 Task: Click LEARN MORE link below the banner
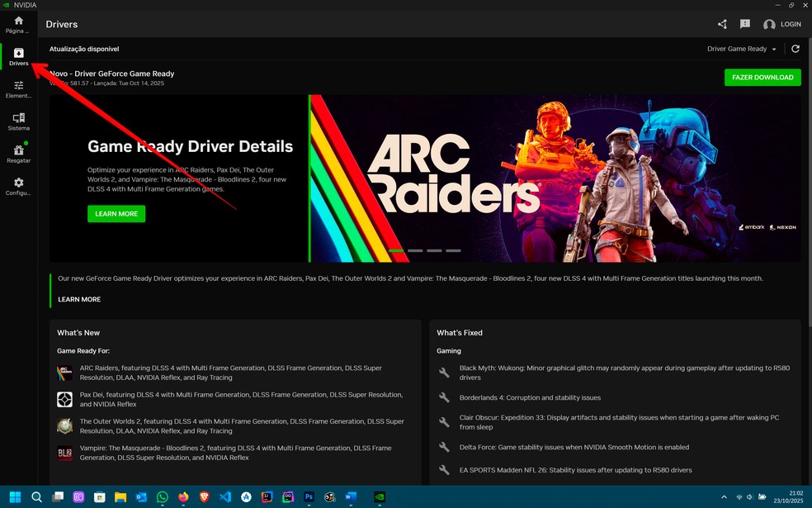pyautogui.click(x=79, y=299)
